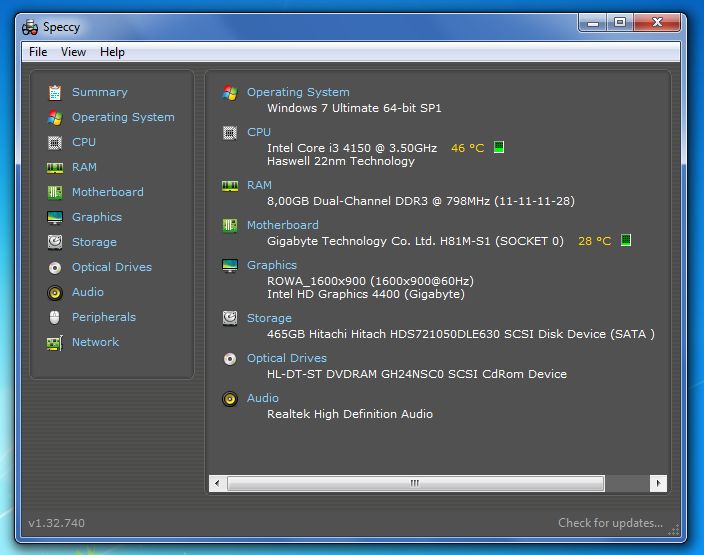Click the green motherboard temperature indicator icon
Screen dimensions: 704x555
click(x=626, y=240)
